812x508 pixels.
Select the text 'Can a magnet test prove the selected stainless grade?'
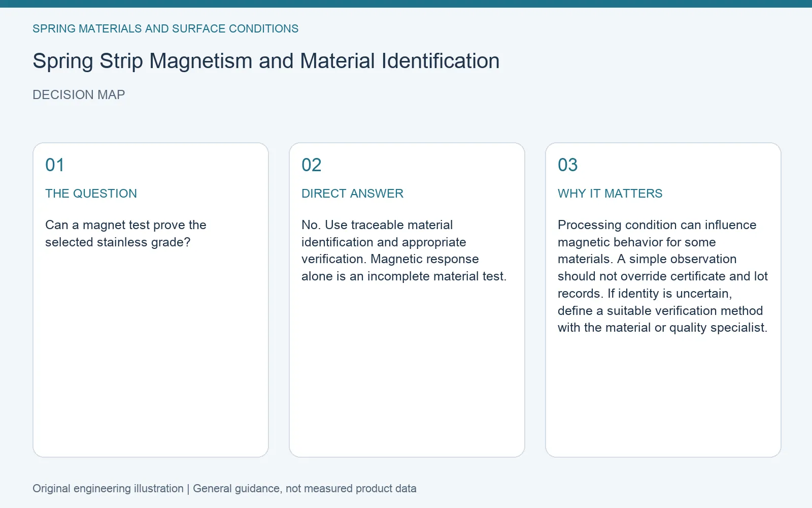click(x=126, y=234)
